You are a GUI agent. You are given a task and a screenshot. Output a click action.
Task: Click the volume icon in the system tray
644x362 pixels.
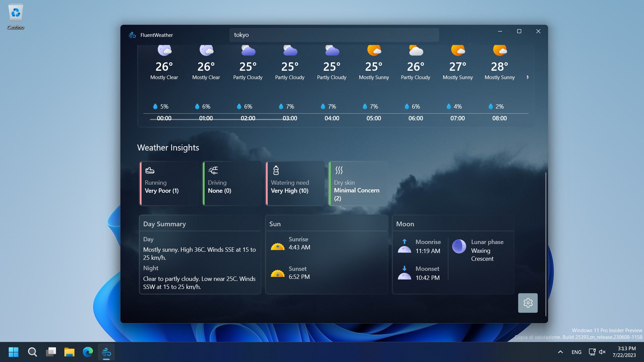click(x=602, y=352)
